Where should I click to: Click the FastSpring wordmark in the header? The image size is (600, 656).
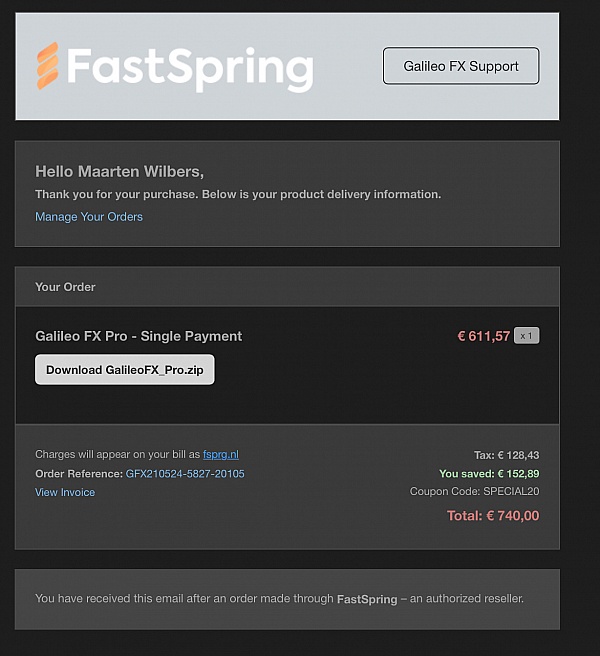(x=189, y=67)
